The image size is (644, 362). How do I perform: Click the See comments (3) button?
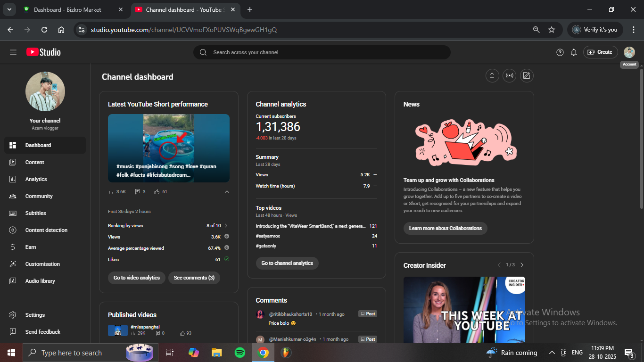pos(194,278)
